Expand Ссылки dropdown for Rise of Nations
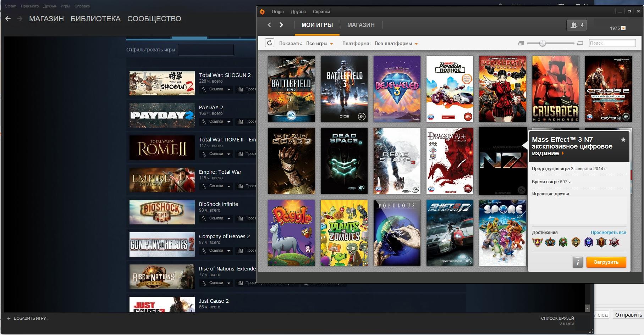This screenshot has height=335, width=644. [216, 283]
